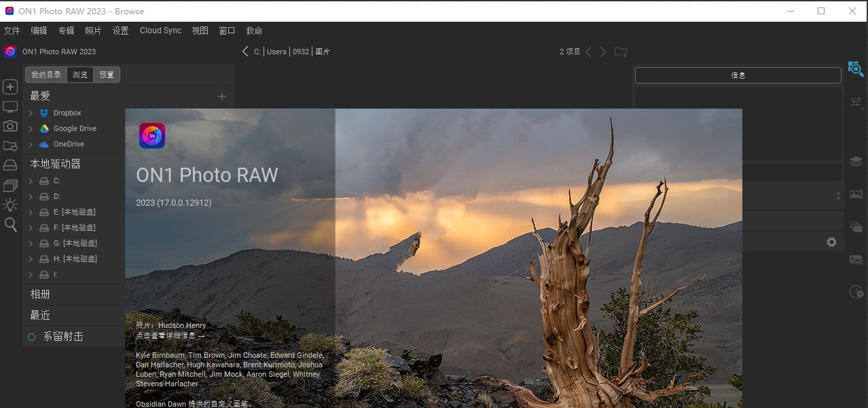Switch to the 浏览 tab
This screenshot has height=408, width=868.
click(80, 75)
